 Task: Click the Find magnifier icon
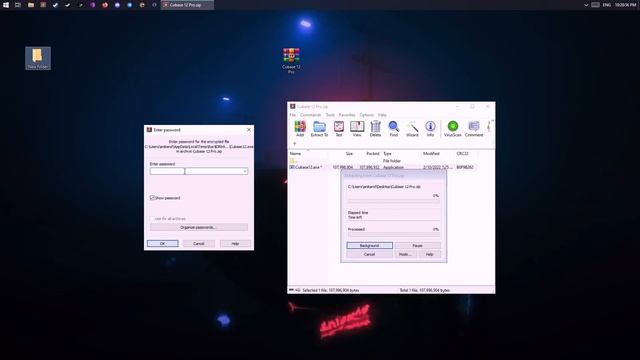(393, 129)
